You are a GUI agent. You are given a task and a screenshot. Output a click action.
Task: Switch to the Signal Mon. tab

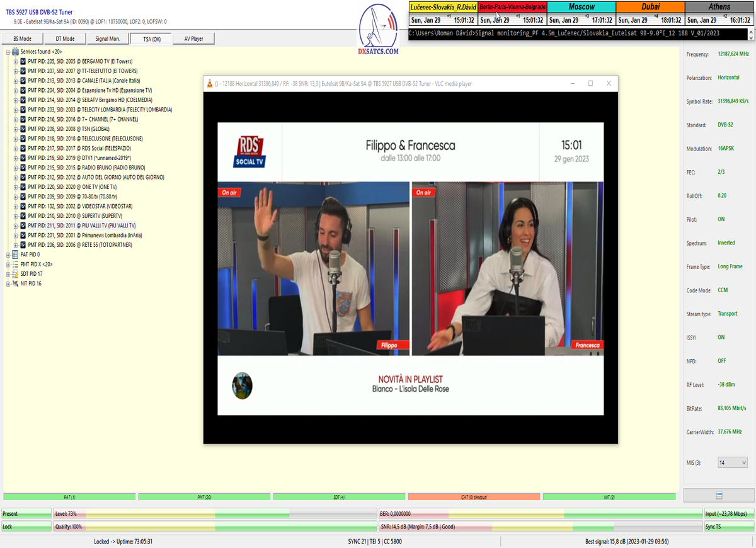(108, 38)
